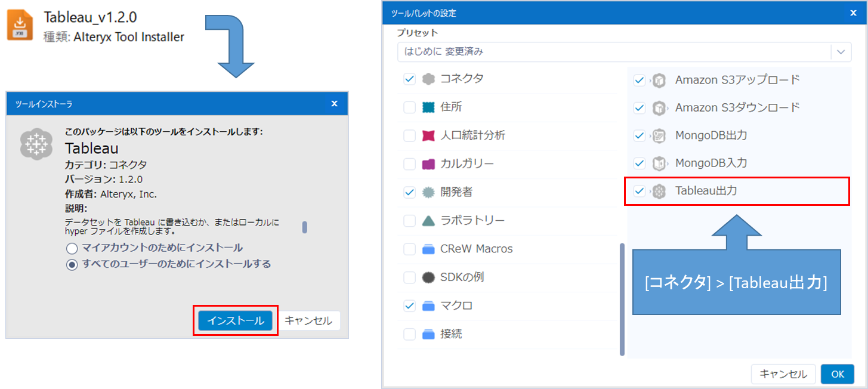868x389 pixels.
Task: Select the Amazon S3ダウンロード tool icon
Action: pyautogui.click(x=659, y=107)
